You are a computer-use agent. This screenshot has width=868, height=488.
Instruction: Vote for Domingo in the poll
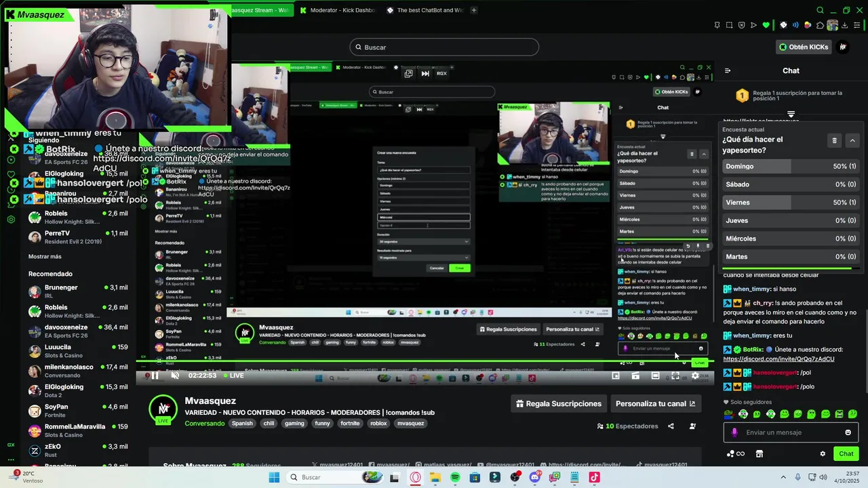click(x=791, y=166)
